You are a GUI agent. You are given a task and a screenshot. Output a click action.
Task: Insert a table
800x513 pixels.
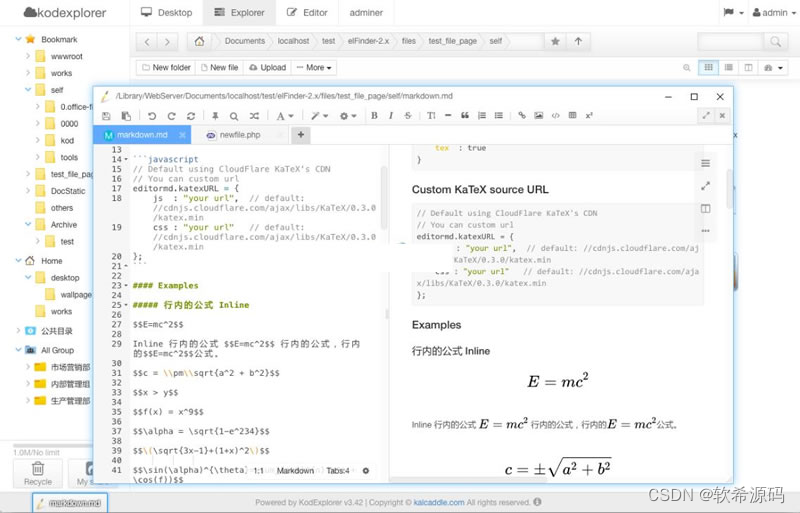coord(572,115)
